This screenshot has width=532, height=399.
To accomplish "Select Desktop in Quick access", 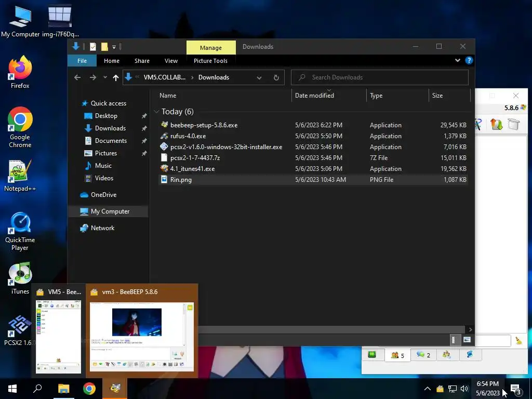I will coord(106,116).
